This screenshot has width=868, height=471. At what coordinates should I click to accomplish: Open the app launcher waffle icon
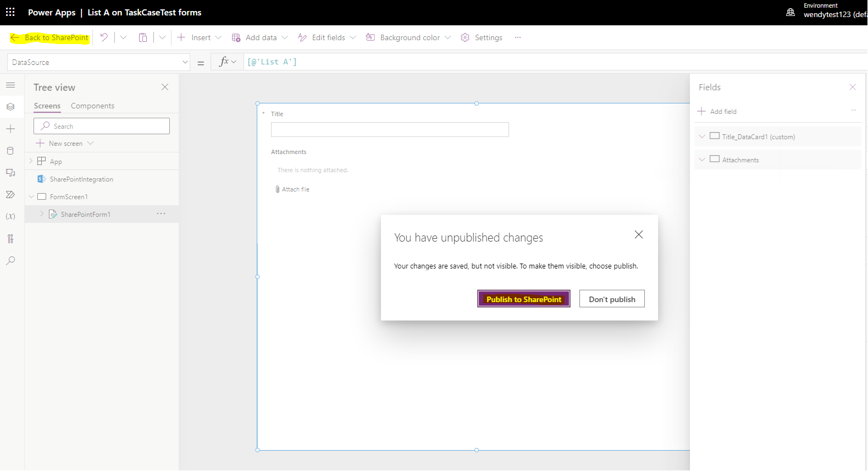click(x=10, y=12)
